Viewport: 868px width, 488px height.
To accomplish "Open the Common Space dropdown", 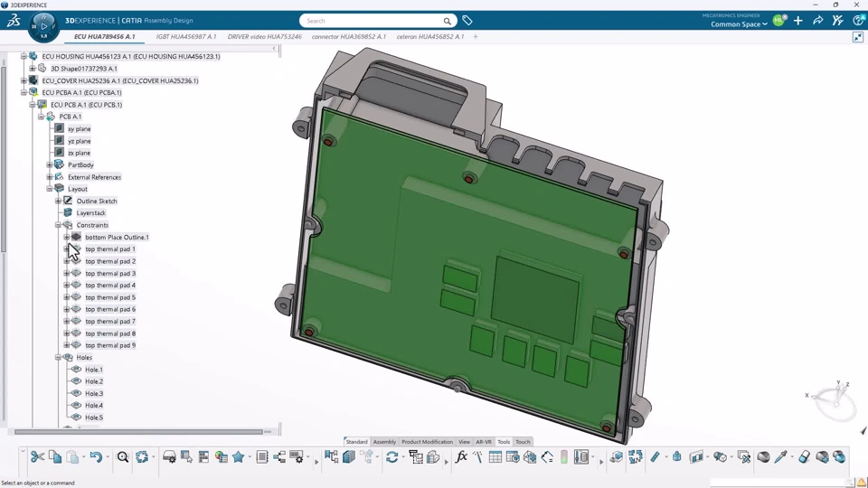I will point(739,24).
